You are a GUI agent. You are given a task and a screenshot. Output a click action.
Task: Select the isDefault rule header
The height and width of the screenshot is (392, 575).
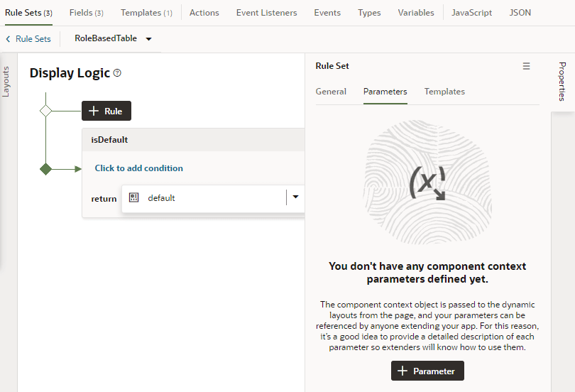(x=193, y=140)
